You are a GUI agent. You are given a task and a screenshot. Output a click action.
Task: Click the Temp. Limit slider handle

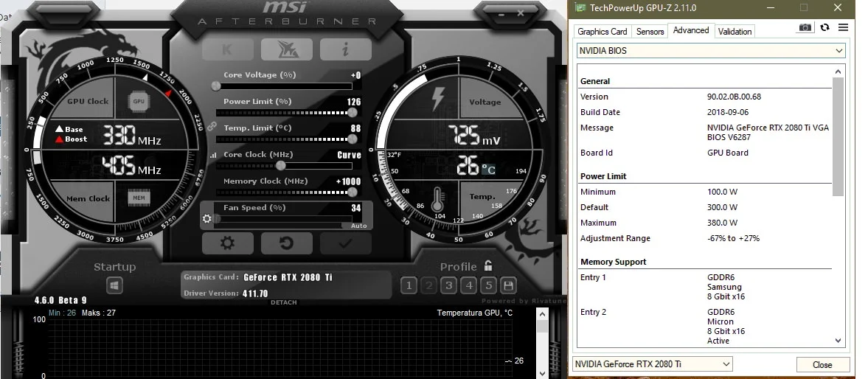(x=352, y=139)
